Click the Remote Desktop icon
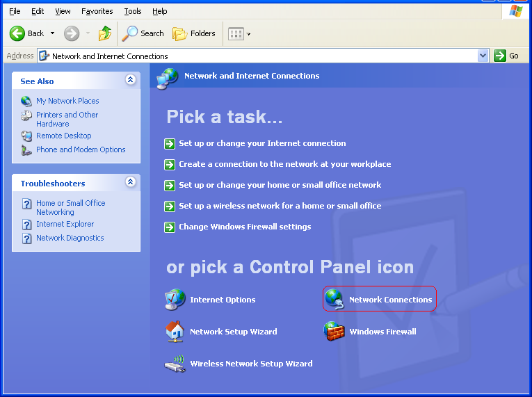 click(x=26, y=136)
